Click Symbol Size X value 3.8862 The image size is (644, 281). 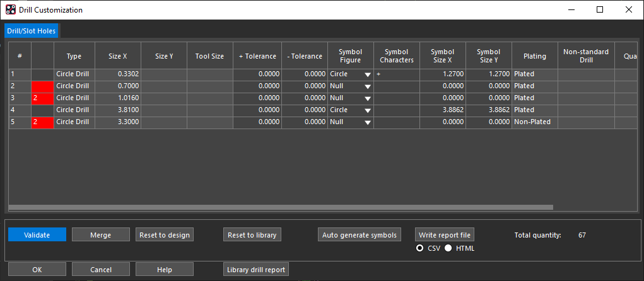click(x=443, y=110)
